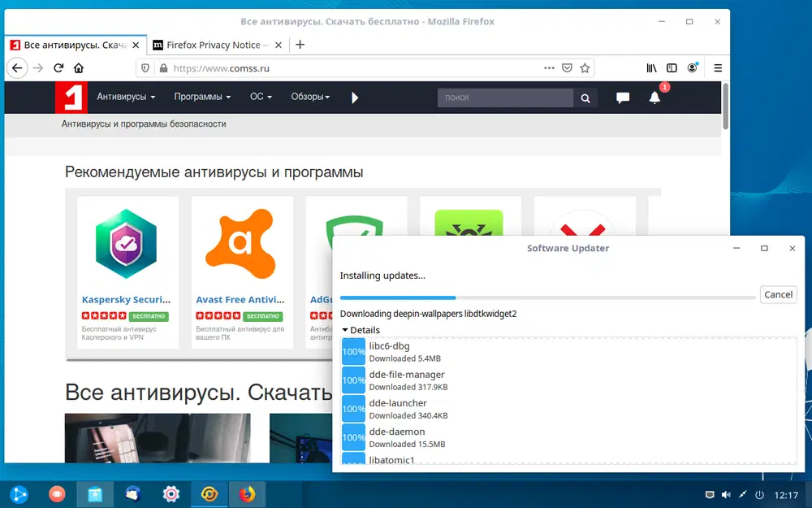The height and width of the screenshot is (508, 812).
Task: Click БЕСПЛАТНО badge under Avast
Action: point(262,316)
